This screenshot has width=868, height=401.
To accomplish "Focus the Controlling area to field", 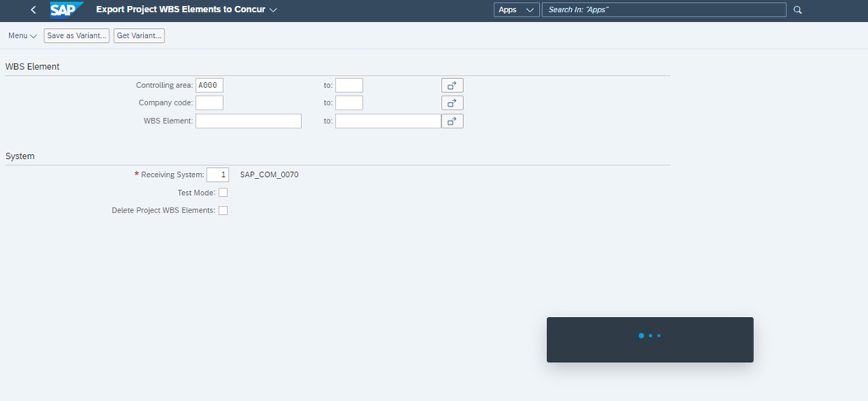I will click(x=350, y=86).
